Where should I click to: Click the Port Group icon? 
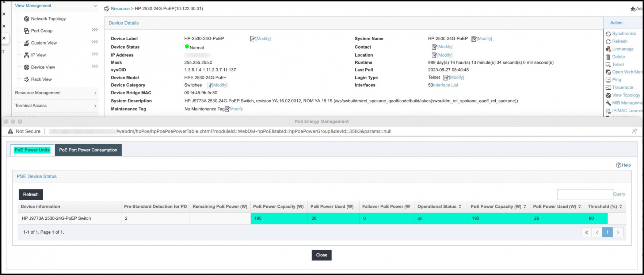(26, 31)
